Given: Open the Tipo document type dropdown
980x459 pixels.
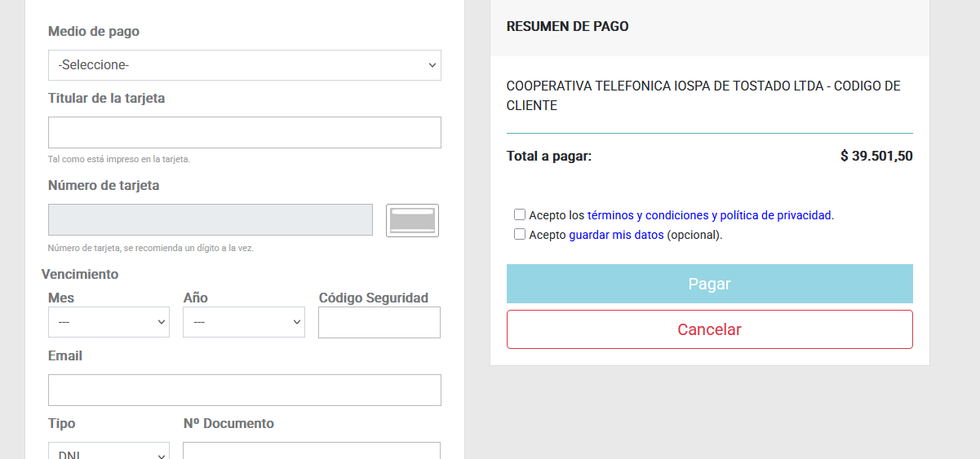Looking at the screenshot, I should (x=109, y=452).
